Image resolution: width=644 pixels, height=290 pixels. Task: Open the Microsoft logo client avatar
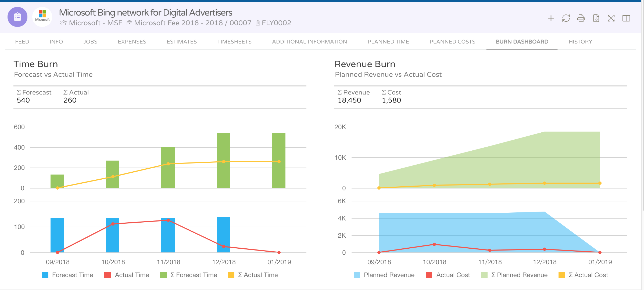pyautogui.click(x=42, y=17)
